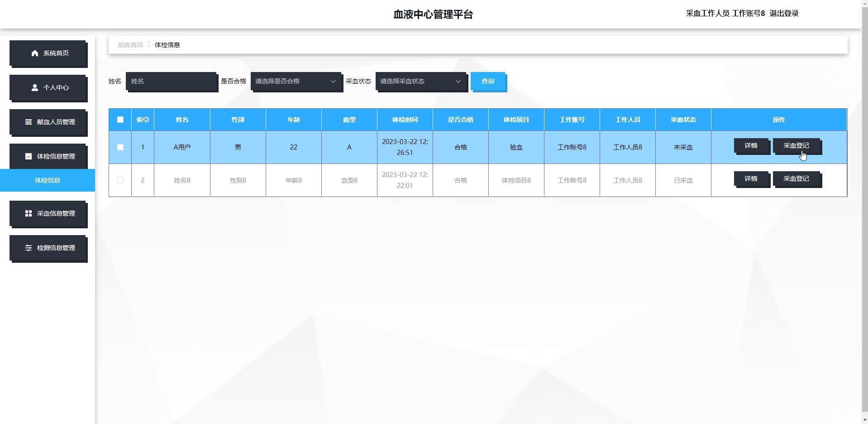Image resolution: width=868 pixels, height=424 pixels.
Task: Click the arrow of 请选择采血状态 select
Action: [458, 82]
